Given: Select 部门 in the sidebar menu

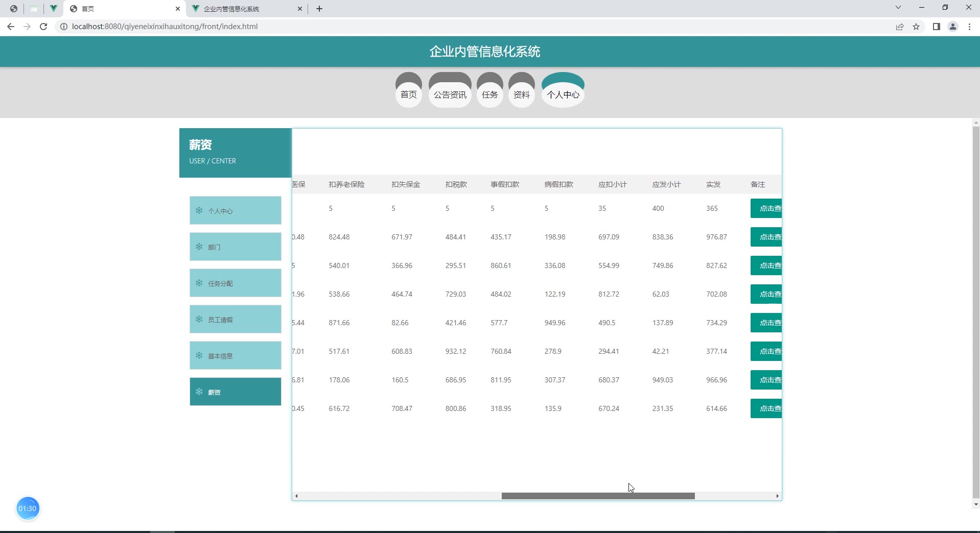Looking at the screenshot, I should [x=236, y=247].
